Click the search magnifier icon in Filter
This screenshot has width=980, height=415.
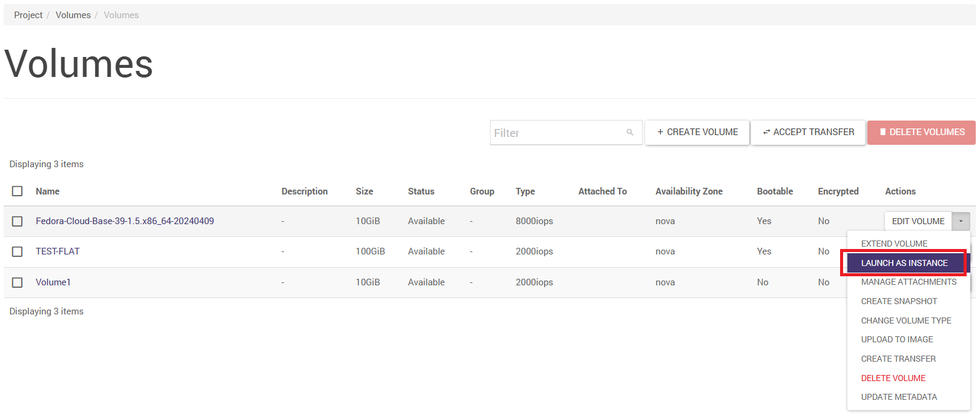pos(630,132)
